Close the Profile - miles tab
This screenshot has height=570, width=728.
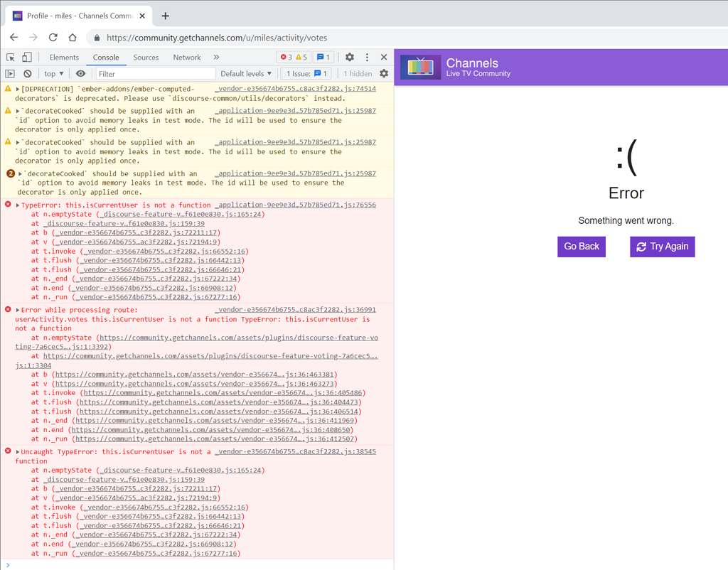pyautogui.click(x=142, y=16)
